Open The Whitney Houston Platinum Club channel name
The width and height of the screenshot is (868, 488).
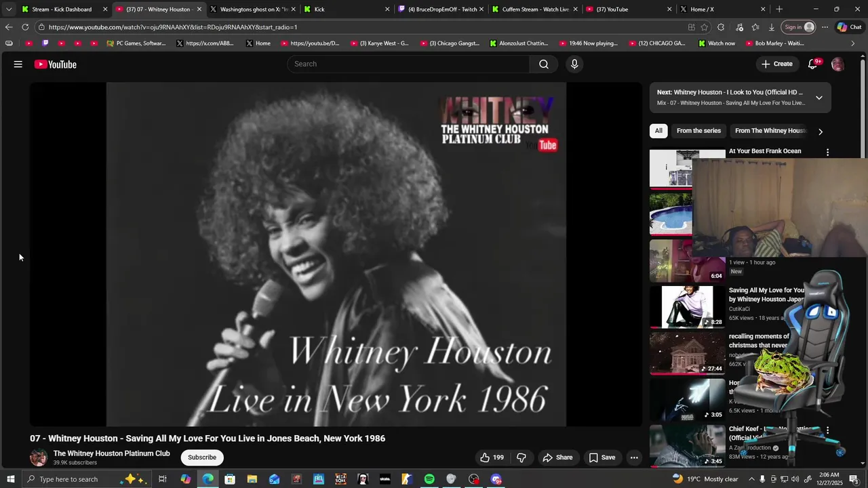pyautogui.click(x=112, y=453)
